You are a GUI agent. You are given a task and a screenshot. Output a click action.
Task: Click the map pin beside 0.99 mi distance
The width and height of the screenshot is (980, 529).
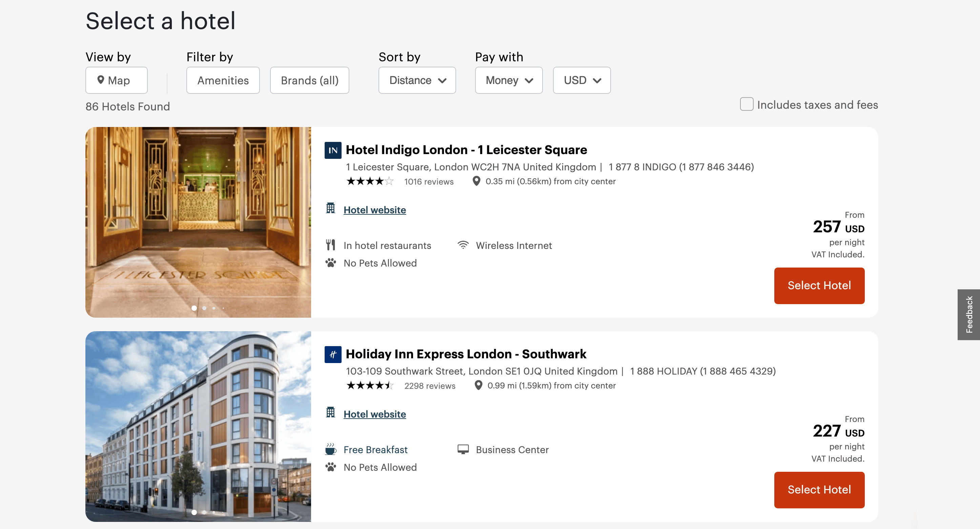point(478,385)
